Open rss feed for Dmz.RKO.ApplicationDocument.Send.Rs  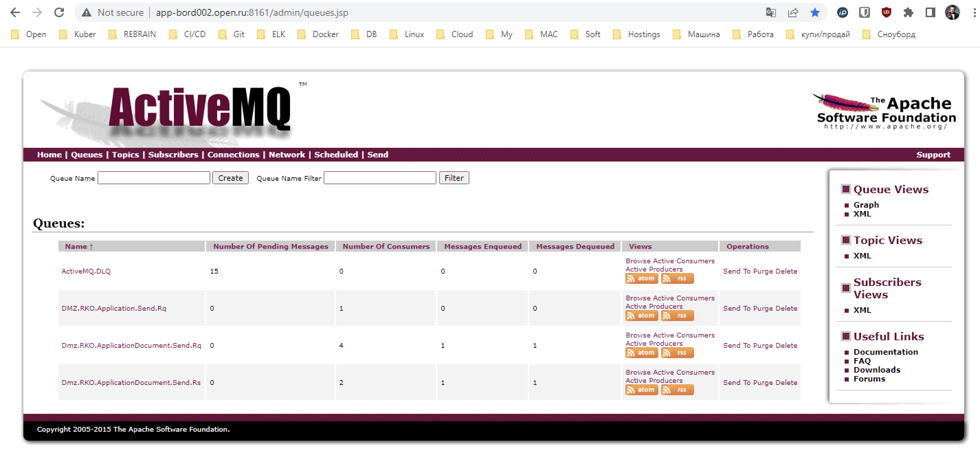(677, 389)
